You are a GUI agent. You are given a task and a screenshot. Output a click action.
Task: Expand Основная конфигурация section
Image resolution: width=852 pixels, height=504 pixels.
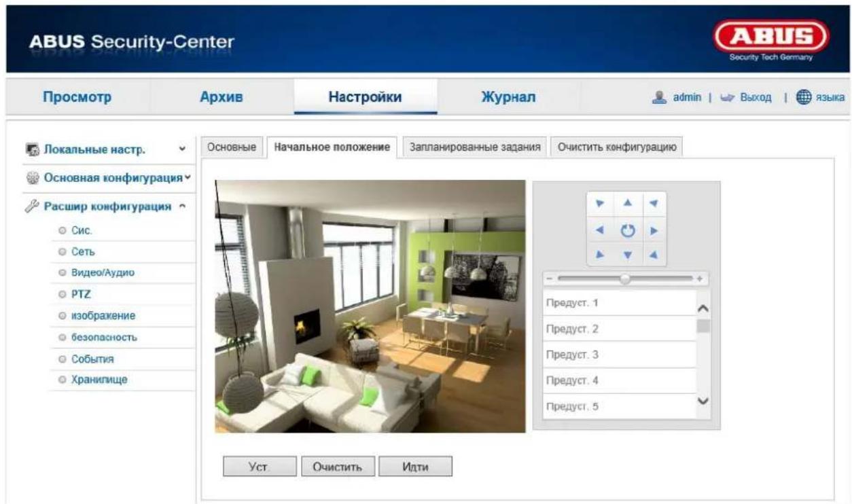[x=188, y=177]
